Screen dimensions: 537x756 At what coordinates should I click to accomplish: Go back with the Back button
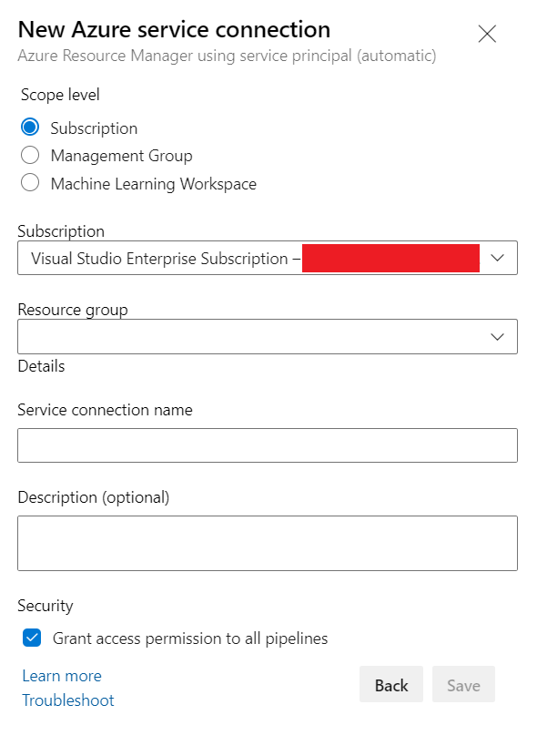click(391, 685)
